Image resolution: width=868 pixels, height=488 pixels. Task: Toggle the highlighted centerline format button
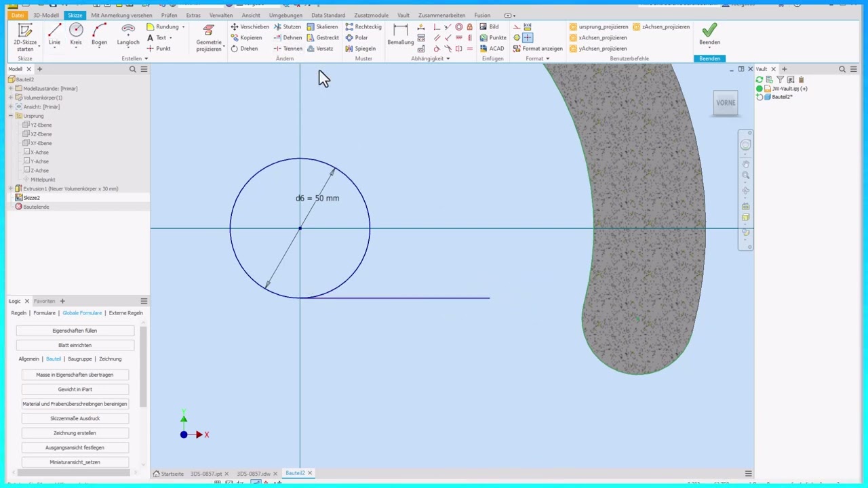(x=528, y=37)
